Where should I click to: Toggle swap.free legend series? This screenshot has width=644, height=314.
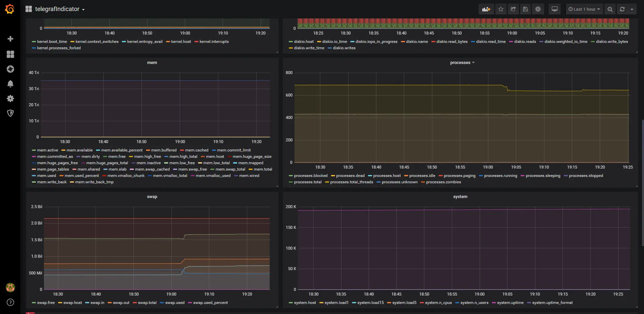pos(46,303)
